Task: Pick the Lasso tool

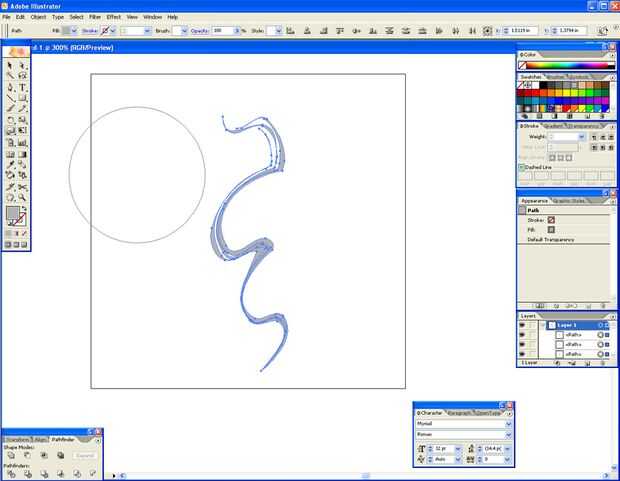Action: [23, 76]
